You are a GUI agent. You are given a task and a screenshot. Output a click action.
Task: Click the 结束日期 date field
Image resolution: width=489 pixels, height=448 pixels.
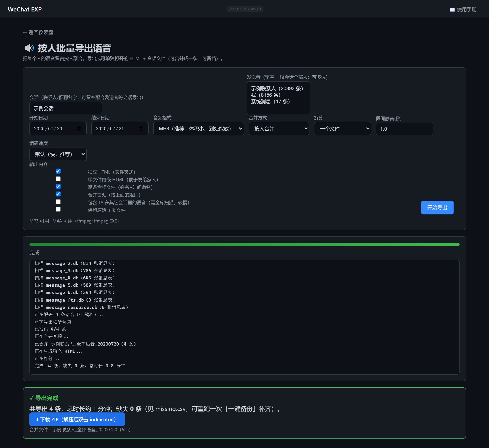point(120,129)
